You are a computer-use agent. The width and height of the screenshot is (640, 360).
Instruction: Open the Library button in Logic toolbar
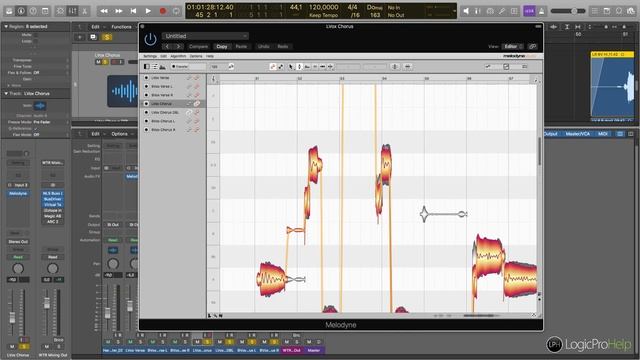pyautogui.click(x=9, y=11)
